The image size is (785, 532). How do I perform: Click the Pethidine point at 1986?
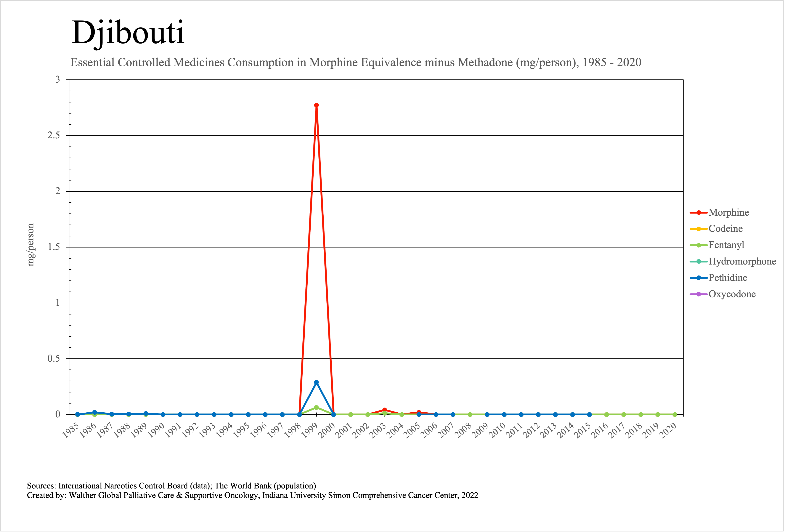95,412
